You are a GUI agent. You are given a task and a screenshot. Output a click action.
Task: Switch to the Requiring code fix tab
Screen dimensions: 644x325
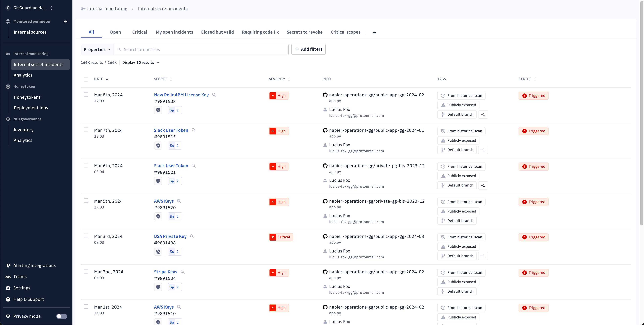point(260,32)
